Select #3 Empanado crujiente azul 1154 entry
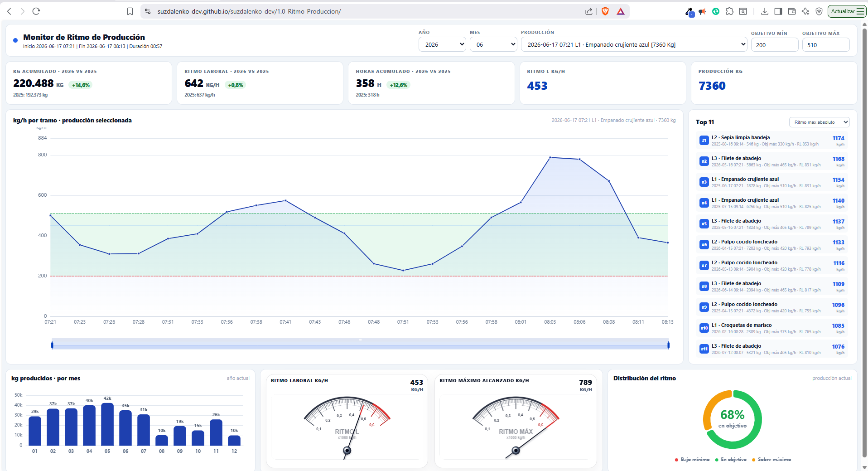Viewport: 868px width, 471px height. pyautogui.click(x=772, y=182)
